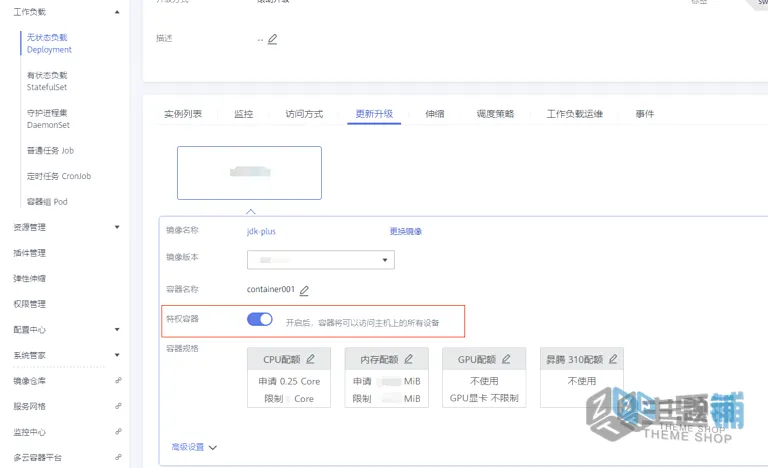Collapse the 工作负载 sidebar section
Screen dimensions: 768x468
(117, 12)
